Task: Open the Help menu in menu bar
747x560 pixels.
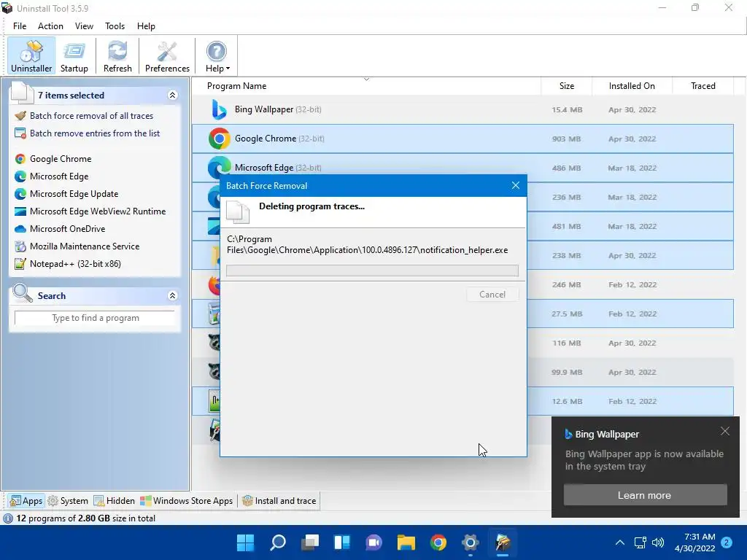Action: coord(146,26)
